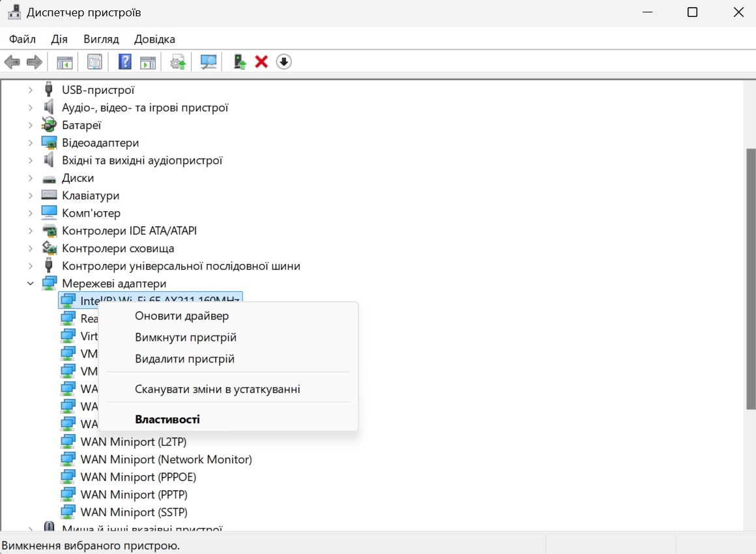
Task: Click the gear page icon with green arrow
Action: (178, 62)
